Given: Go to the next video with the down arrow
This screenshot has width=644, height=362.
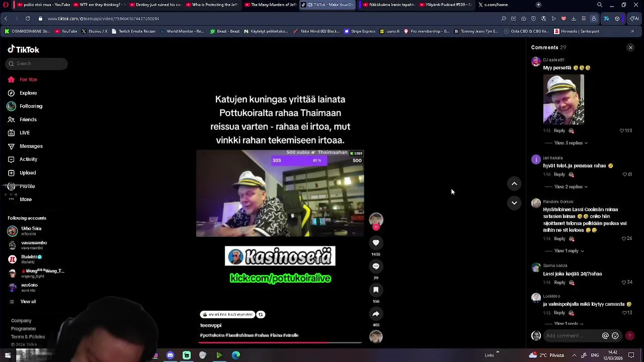Looking at the screenshot, I should click(x=514, y=203).
